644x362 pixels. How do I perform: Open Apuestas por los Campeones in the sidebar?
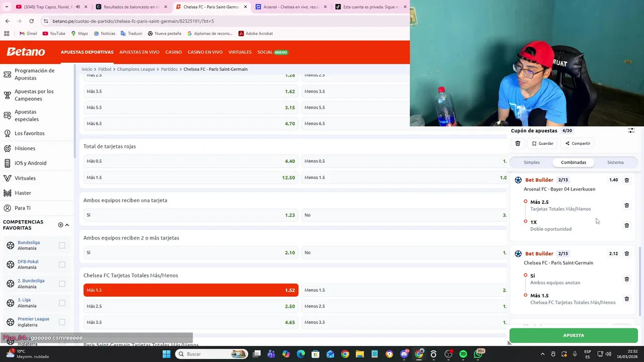34,95
